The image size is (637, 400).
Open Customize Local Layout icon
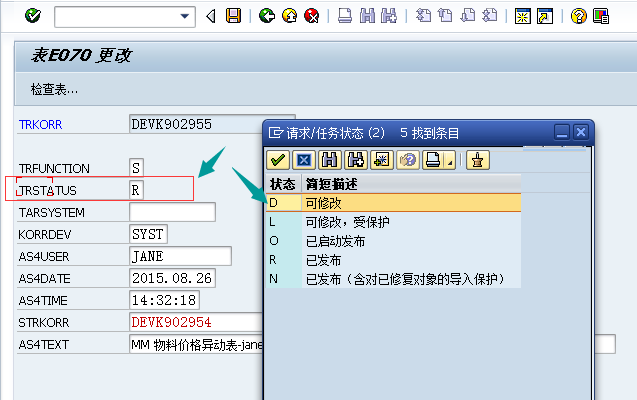pos(600,16)
